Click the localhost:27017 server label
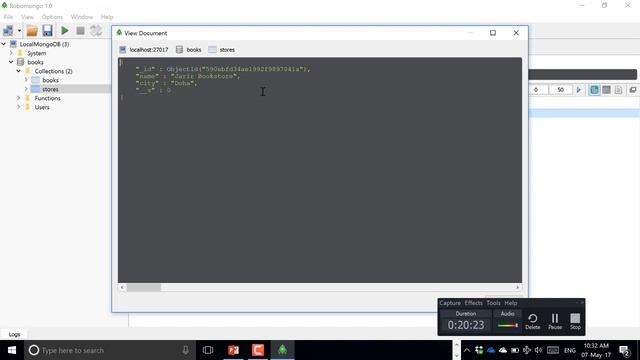 point(149,49)
